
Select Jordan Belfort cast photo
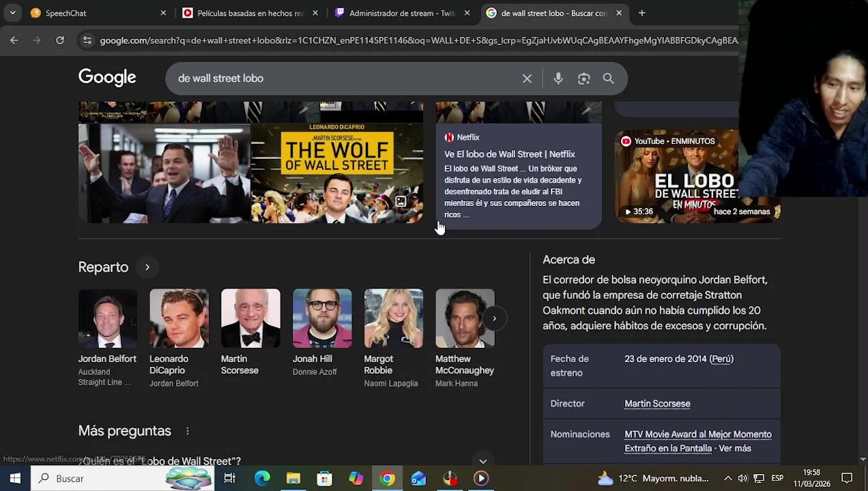click(x=108, y=318)
